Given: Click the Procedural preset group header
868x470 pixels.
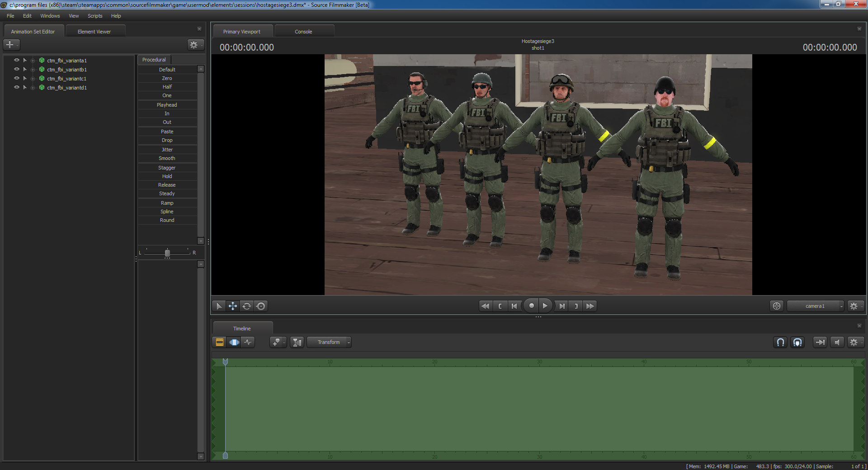Looking at the screenshot, I should [154, 60].
